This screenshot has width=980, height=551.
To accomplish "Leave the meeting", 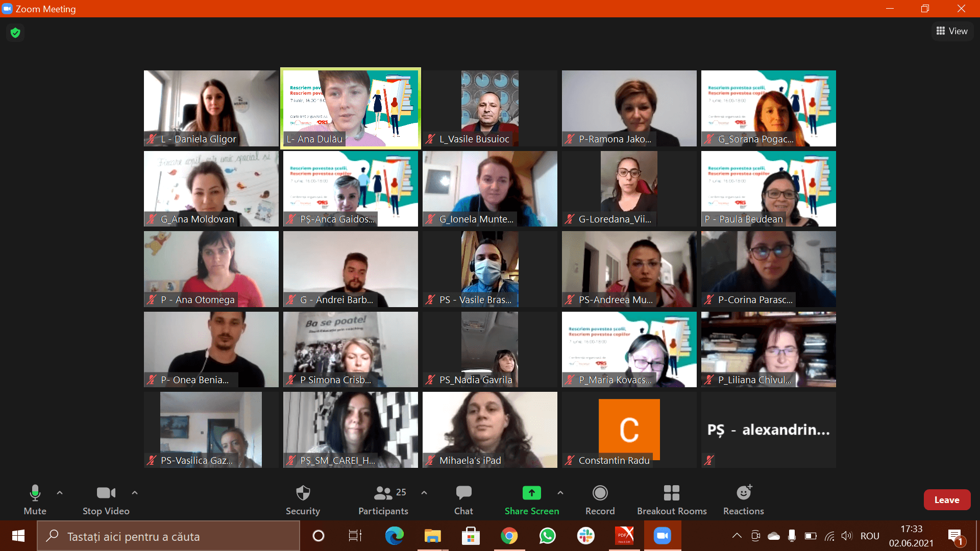I will [x=946, y=500].
